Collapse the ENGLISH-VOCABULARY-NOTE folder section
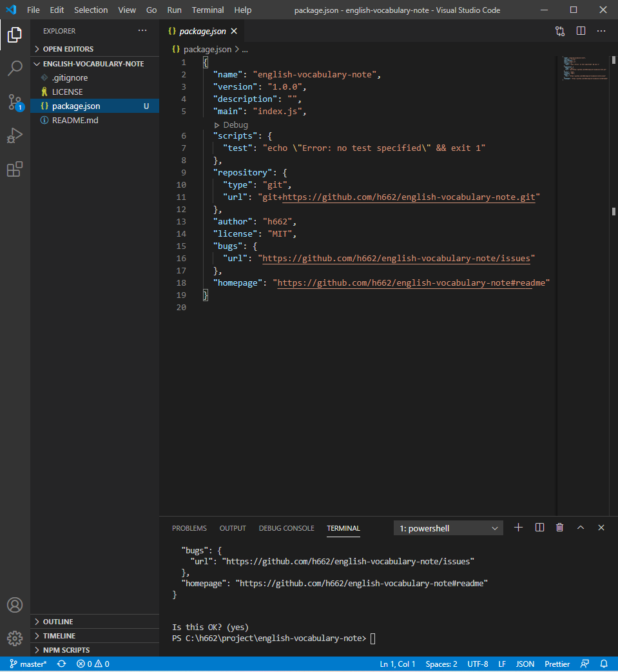Image resolution: width=618 pixels, height=672 pixels. click(95, 64)
